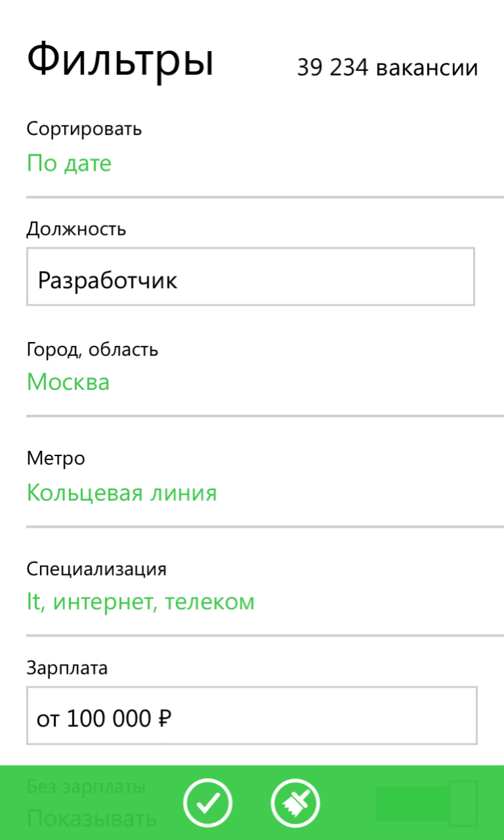
Task: Open the Кольцевая линия metro selector
Action: pos(121,493)
